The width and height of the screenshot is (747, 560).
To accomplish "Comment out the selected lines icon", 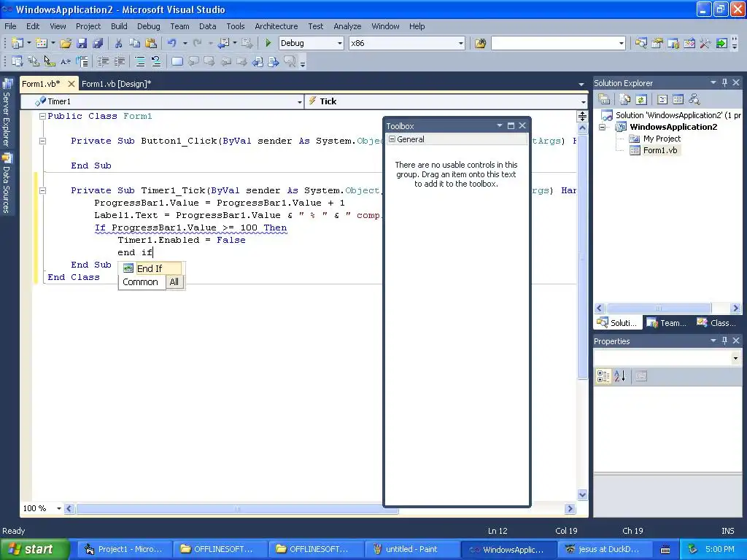I will pyautogui.click(x=139, y=61).
